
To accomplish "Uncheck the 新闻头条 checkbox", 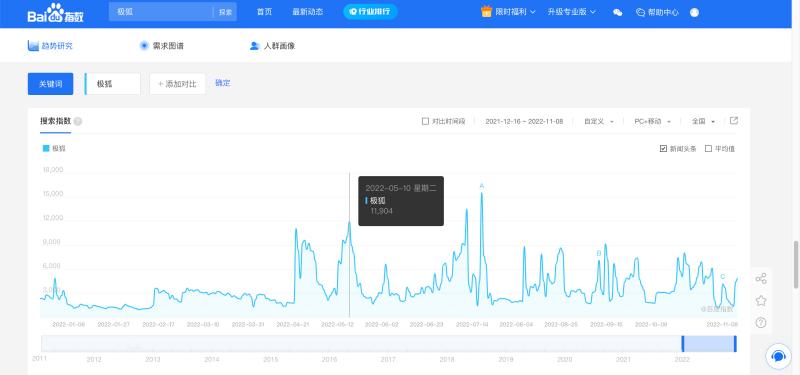I will coord(663,149).
